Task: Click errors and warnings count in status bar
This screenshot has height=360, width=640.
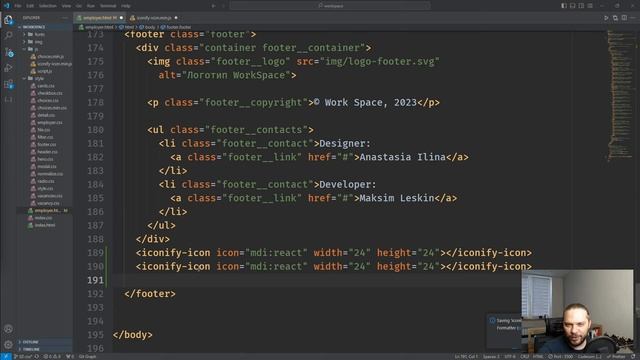Action: 51,357
